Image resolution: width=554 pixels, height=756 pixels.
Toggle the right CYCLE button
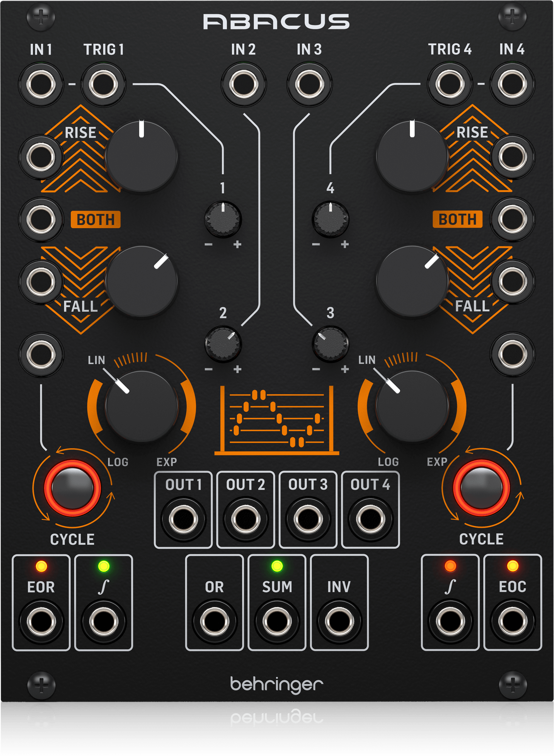tap(481, 488)
